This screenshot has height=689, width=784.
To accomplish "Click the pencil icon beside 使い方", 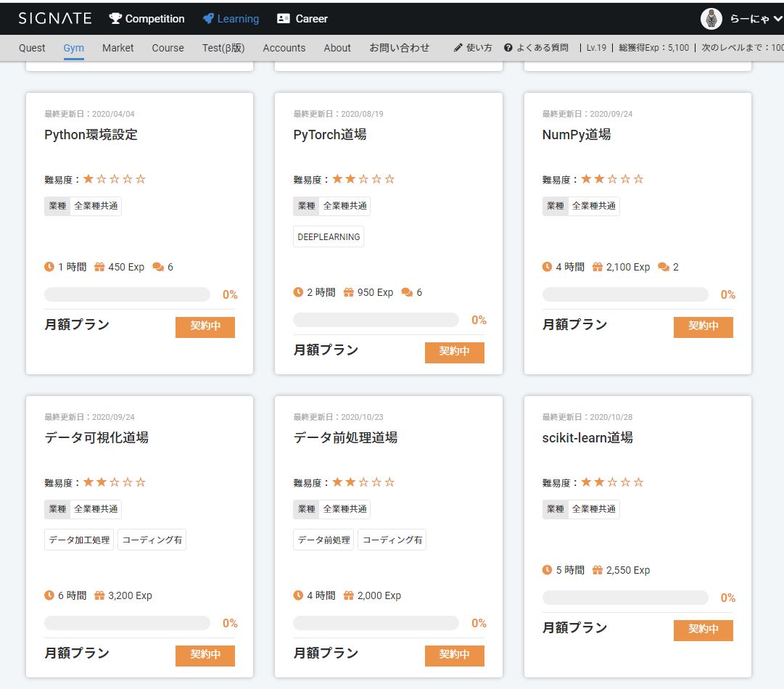I will click(458, 48).
